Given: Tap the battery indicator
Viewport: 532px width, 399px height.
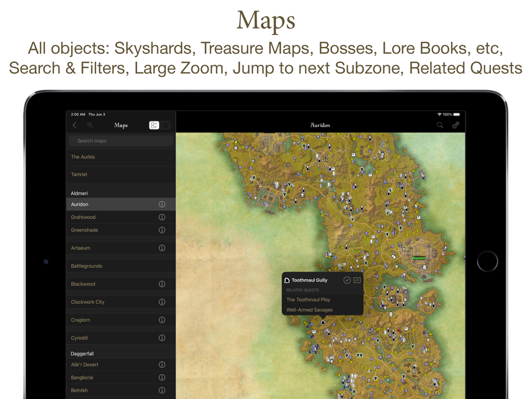Looking at the screenshot, I should (x=456, y=114).
